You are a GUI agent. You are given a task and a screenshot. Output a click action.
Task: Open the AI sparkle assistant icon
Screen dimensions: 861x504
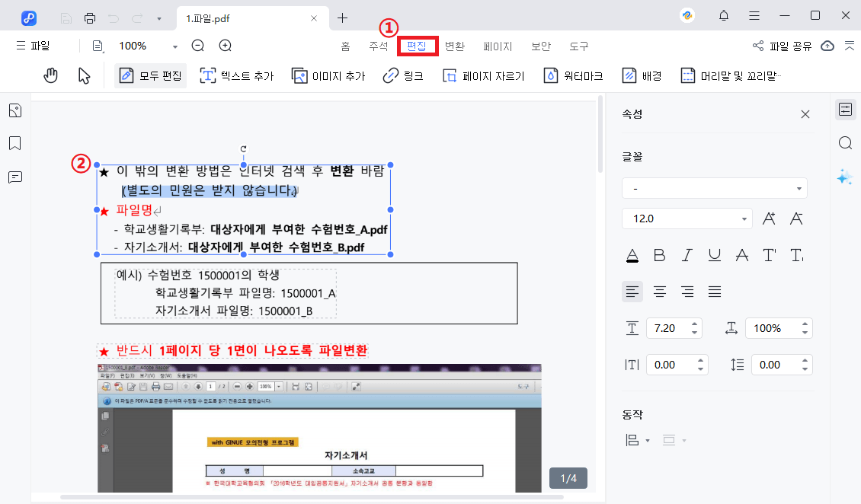coord(844,177)
